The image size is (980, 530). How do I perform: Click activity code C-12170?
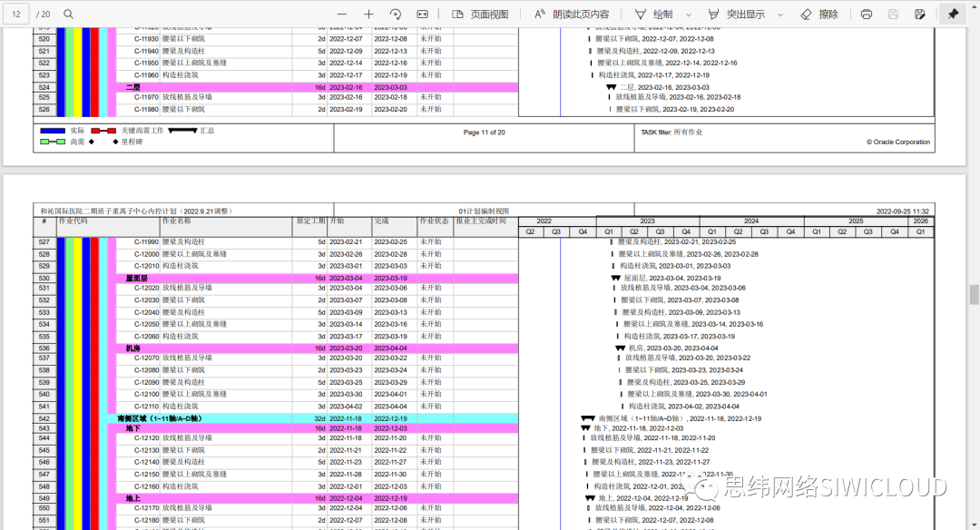pos(146,508)
